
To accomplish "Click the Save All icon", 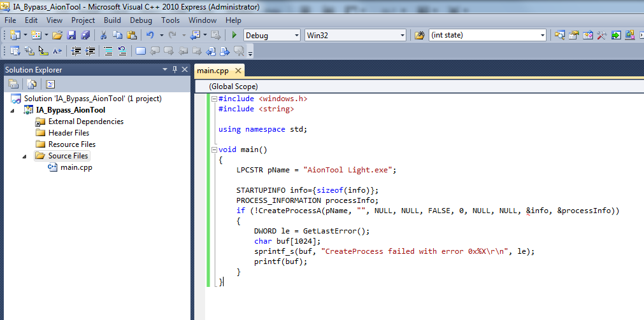I will tap(85, 35).
